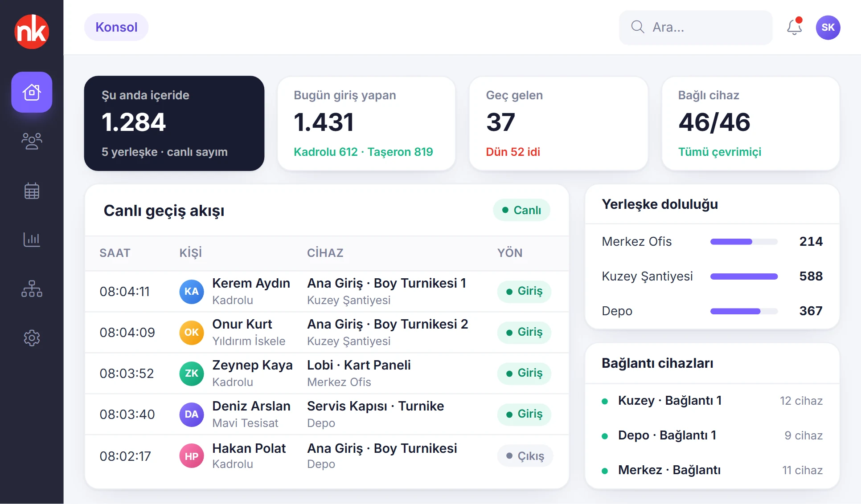The height and width of the screenshot is (504, 861).
Task: Open the people sidebar icon
Action: 32,141
